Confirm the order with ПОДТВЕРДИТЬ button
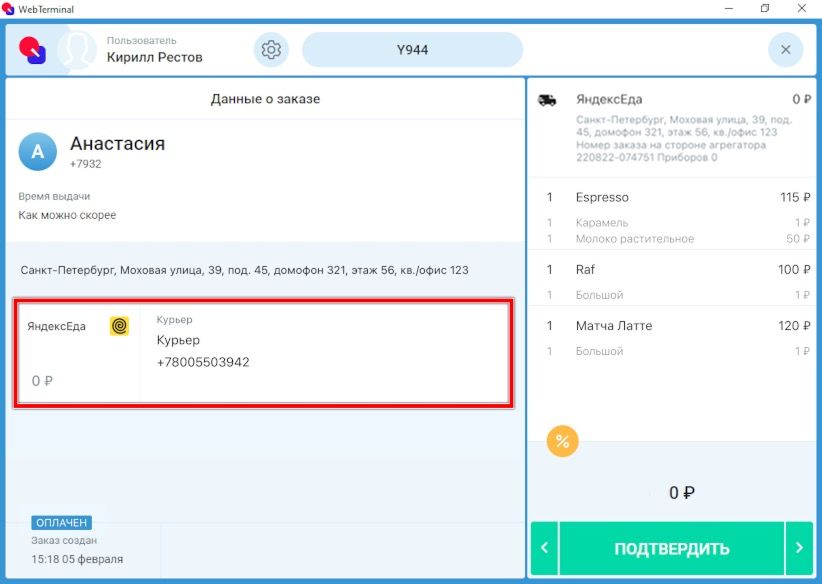822x584 pixels. (672, 548)
